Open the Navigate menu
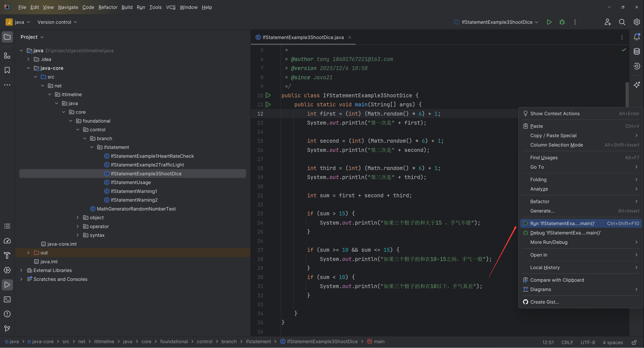The image size is (644, 348). click(x=68, y=7)
